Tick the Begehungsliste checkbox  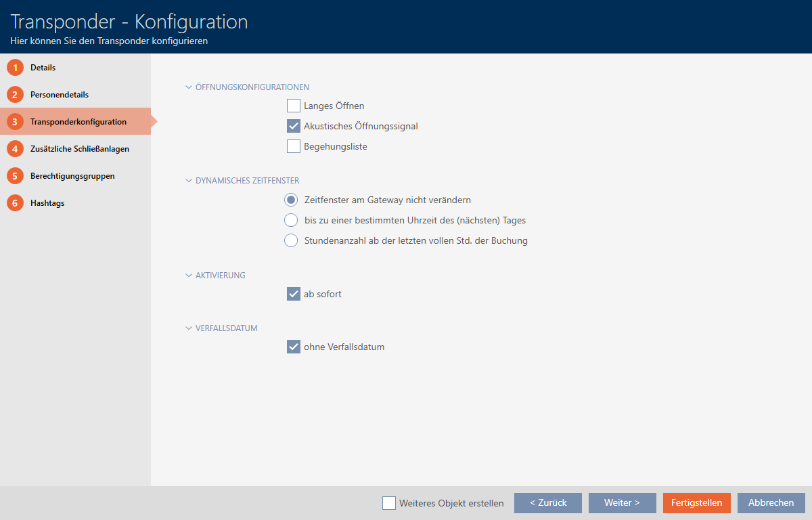293,146
